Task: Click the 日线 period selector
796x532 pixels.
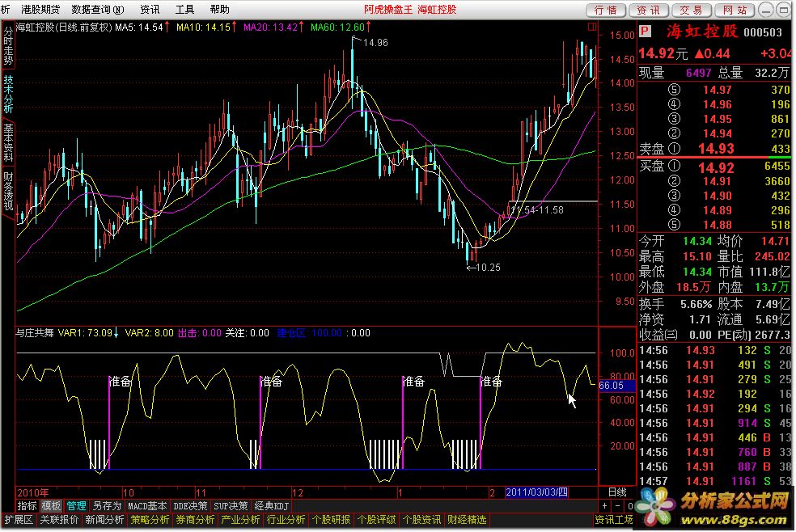Action: coord(617,492)
